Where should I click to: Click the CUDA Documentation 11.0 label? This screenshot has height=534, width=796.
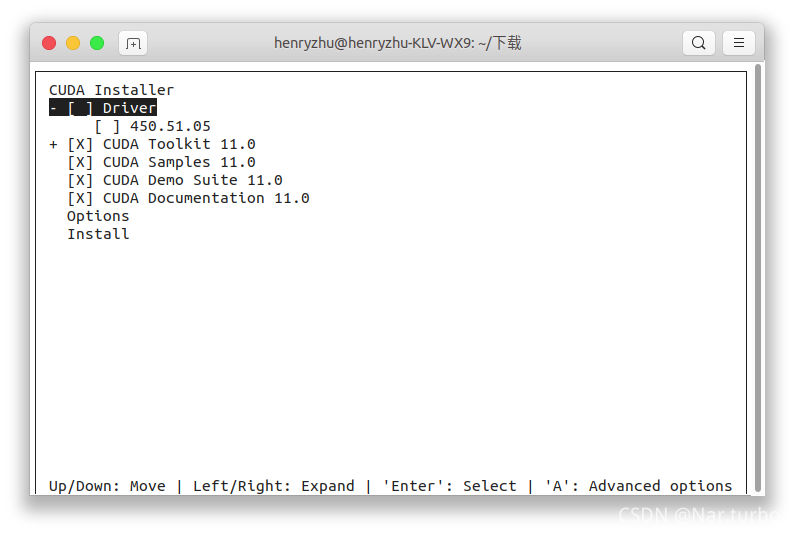206,198
